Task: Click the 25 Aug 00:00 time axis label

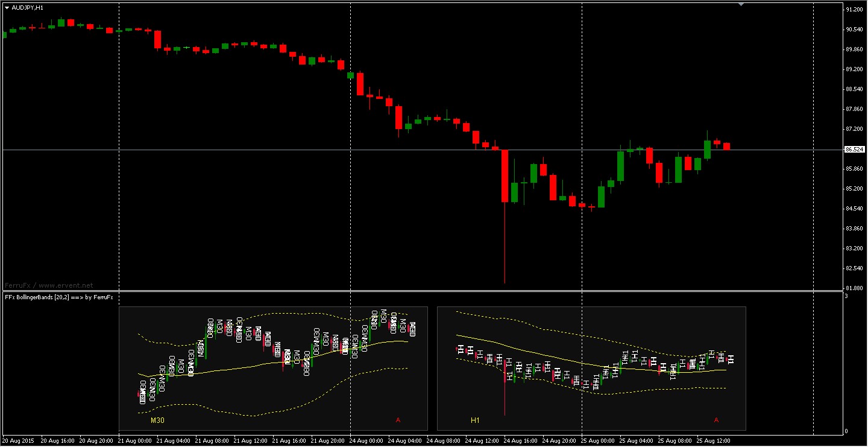Action: [597, 441]
